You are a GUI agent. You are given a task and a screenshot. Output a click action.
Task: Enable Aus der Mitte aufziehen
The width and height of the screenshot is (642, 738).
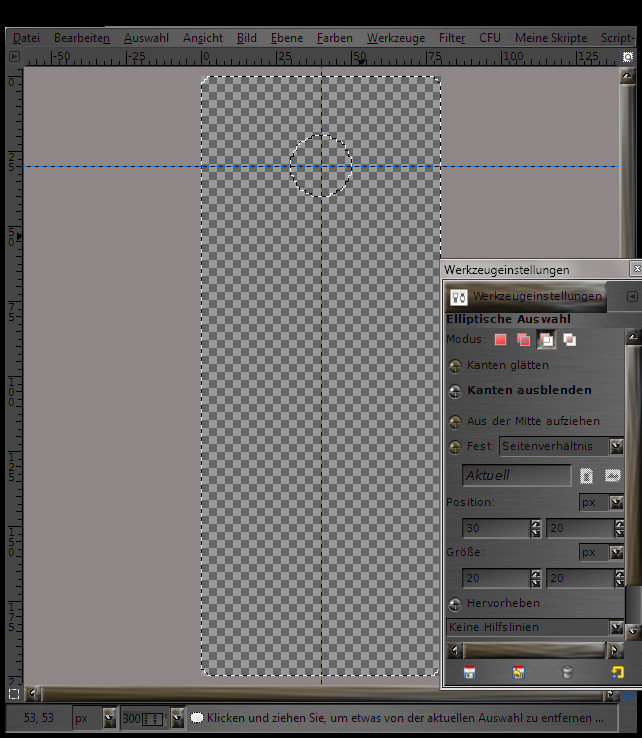point(456,422)
